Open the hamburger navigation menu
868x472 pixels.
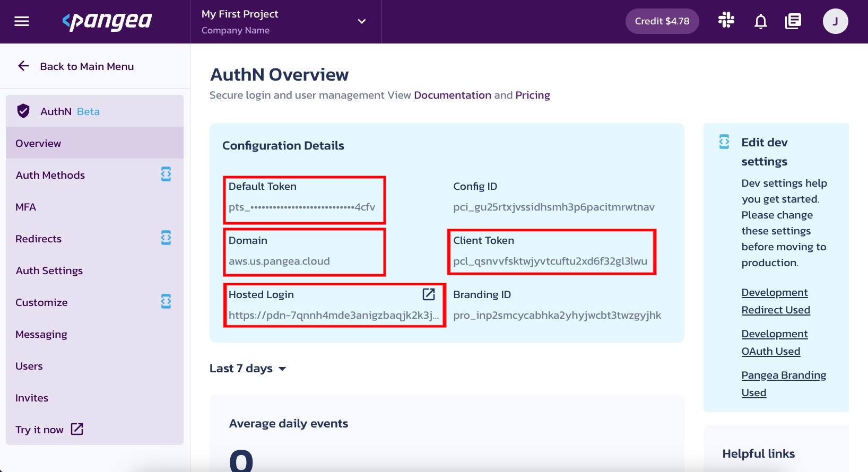click(22, 21)
